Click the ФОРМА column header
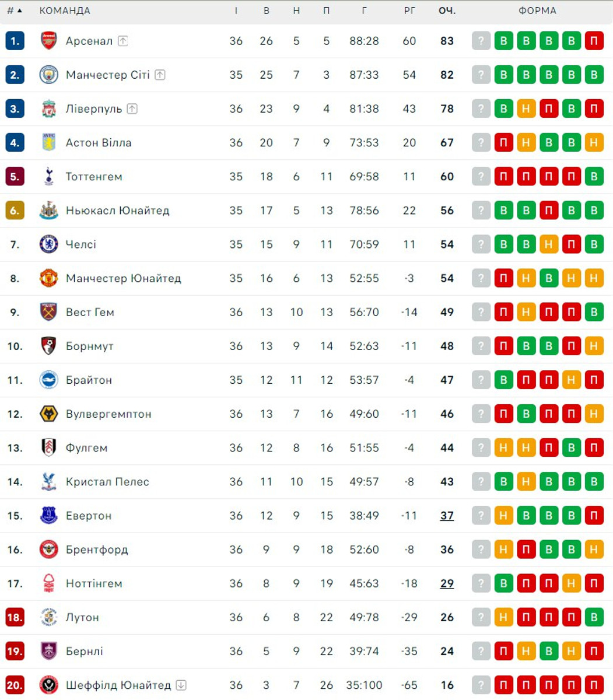The image size is (613, 700). pyautogui.click(x=537, y=10)
